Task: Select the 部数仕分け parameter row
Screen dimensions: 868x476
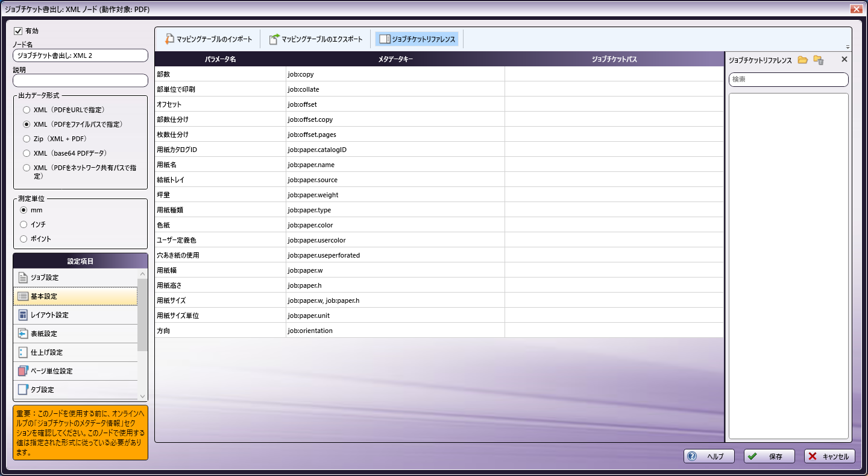Action: (x=439, y=119)
